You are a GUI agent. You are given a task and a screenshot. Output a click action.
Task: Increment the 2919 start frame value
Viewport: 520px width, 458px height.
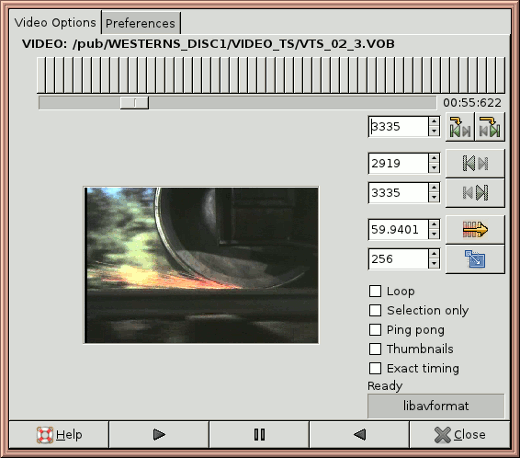(434, 158)
